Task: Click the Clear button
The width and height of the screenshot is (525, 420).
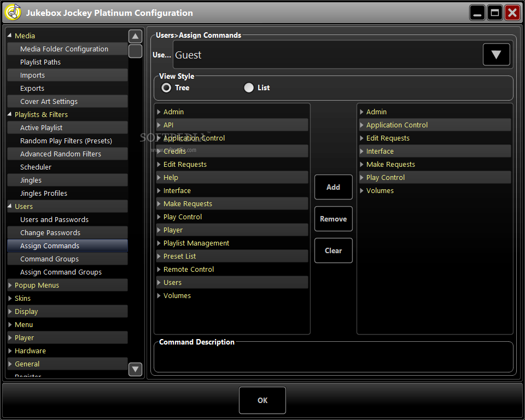Action: [333, 250]
